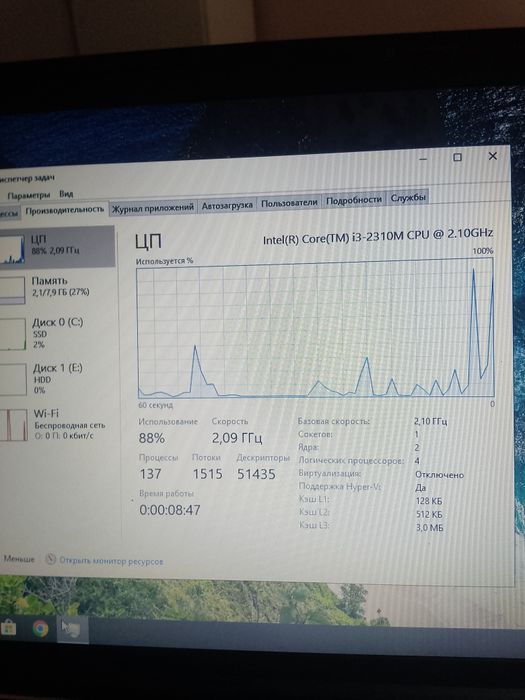Image resolution: width=525 pixels, height=700 pixels.
Task: Open Google Chrome from the taskbar
Action: point(41,629)
